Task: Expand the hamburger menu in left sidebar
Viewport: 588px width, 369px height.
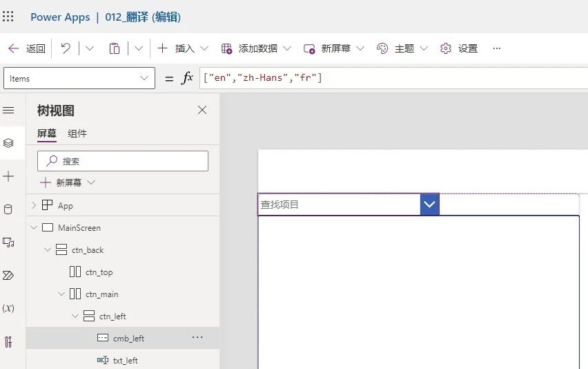Action: point(8,111)
